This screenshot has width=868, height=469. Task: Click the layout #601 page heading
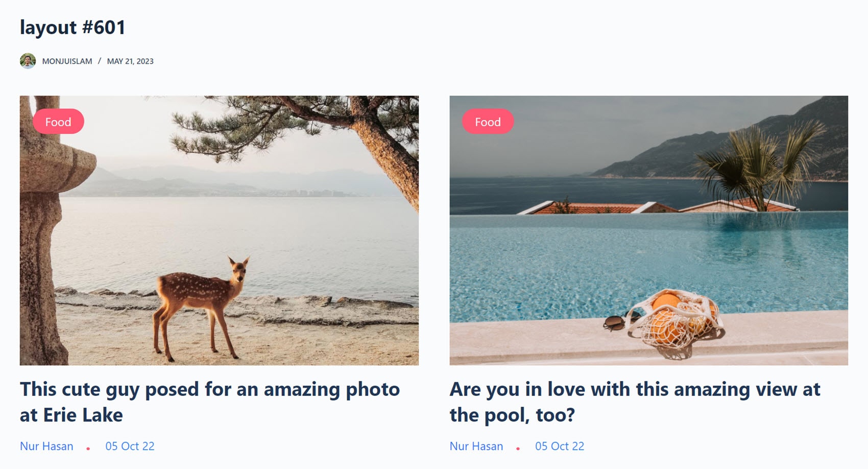pos(73,27)
